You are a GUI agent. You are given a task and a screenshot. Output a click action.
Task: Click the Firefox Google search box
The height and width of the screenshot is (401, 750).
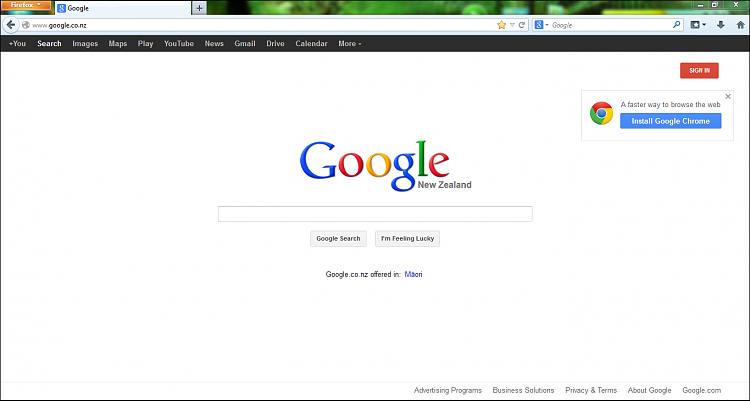[610, 25]
